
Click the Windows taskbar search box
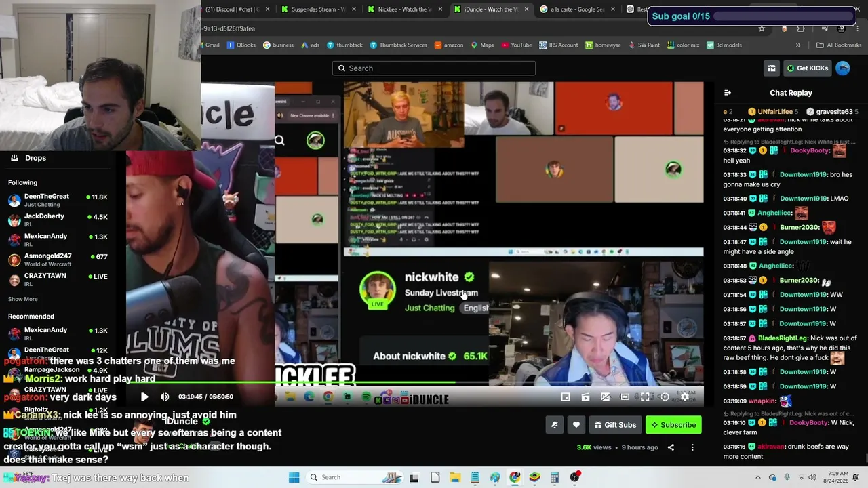(x=354, y=477)
